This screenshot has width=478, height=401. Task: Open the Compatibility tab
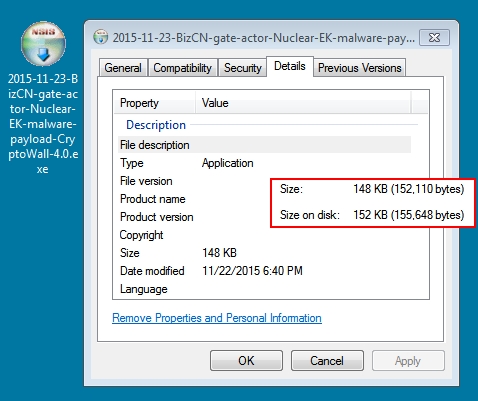[183, 68]
